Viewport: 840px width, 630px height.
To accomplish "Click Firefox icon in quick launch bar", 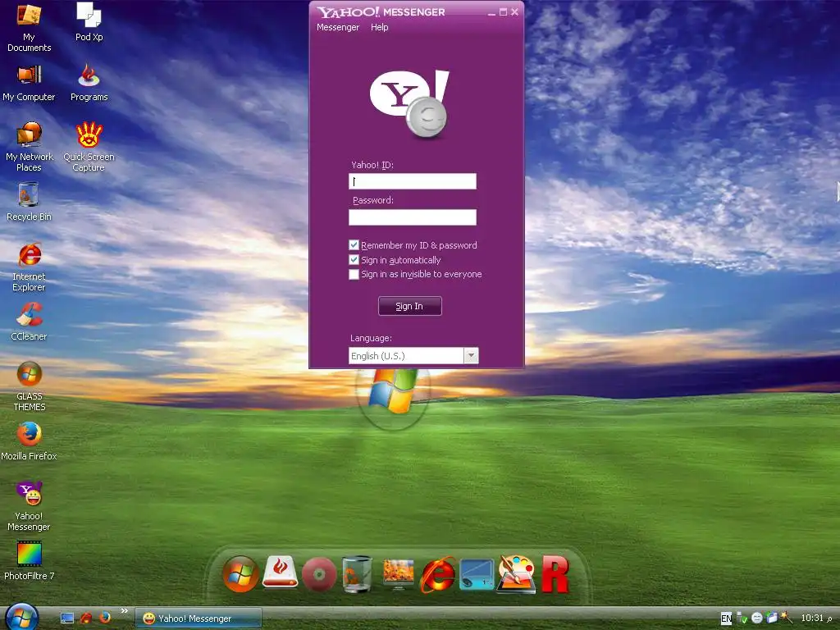I will (105, 617).
